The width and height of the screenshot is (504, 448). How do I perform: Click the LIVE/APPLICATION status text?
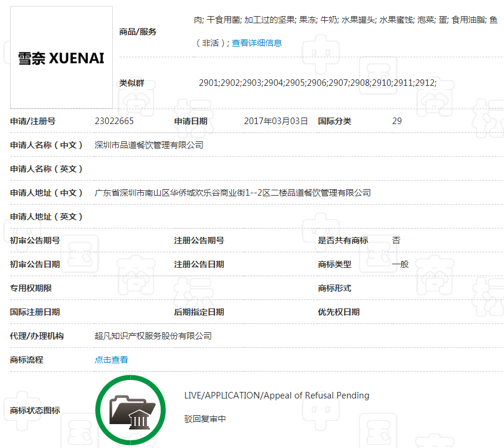tap(276, 396)
